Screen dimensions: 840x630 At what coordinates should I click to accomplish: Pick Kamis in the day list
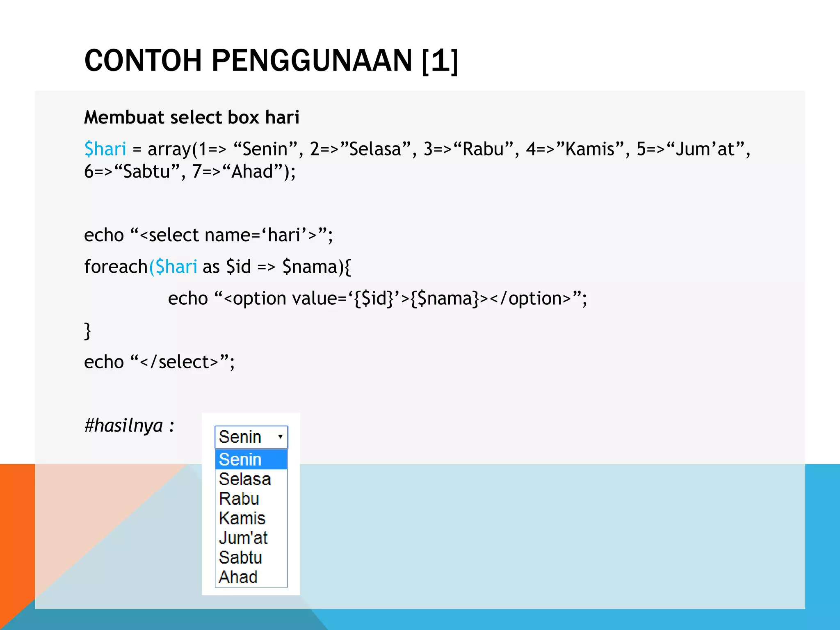[x=251, y=518]
